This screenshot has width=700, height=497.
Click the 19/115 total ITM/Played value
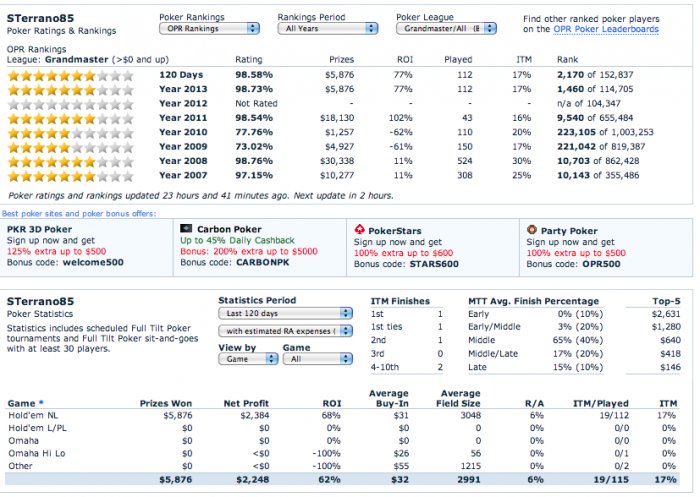tap(611, 480)
